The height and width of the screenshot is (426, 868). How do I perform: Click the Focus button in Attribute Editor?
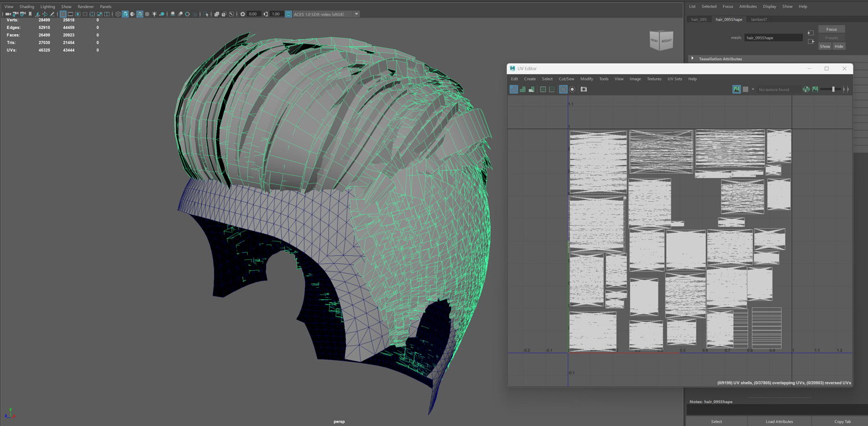(832, 29)
